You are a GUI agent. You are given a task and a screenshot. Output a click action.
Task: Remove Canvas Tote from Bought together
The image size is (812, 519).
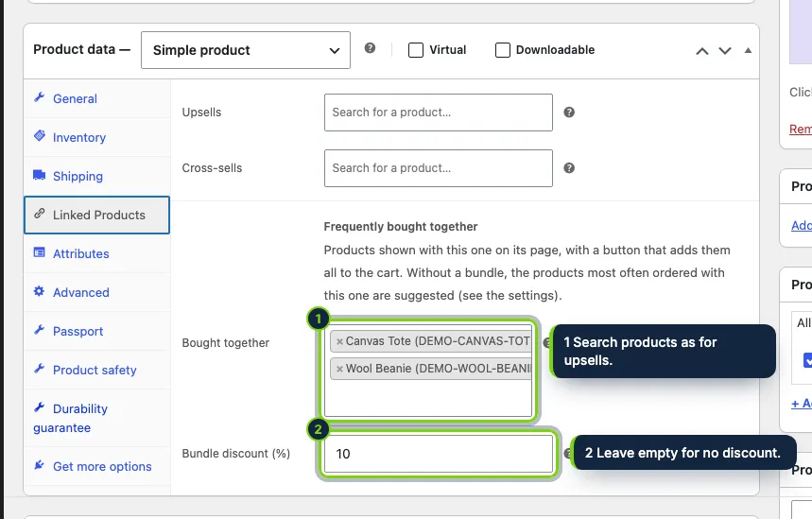tap(339, 342)
